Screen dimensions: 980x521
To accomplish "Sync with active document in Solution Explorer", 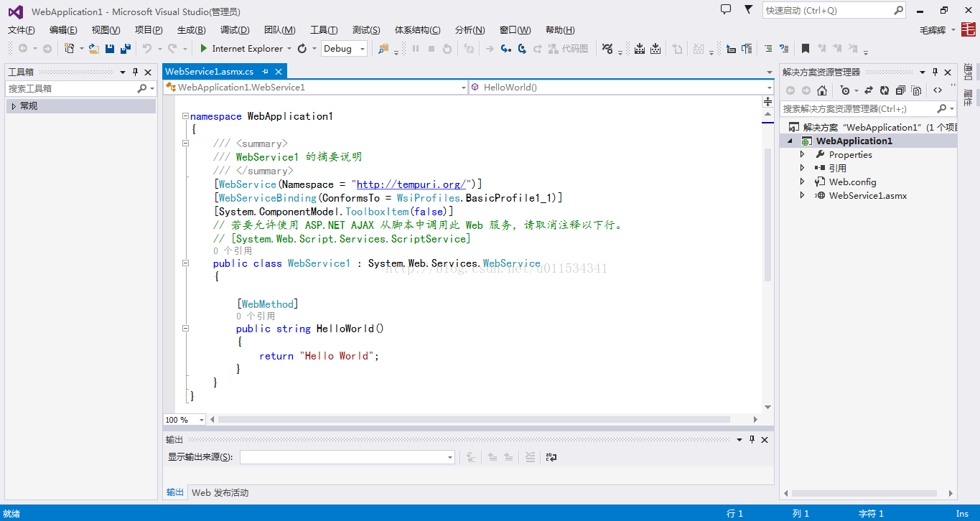I will tap(869, 90).
